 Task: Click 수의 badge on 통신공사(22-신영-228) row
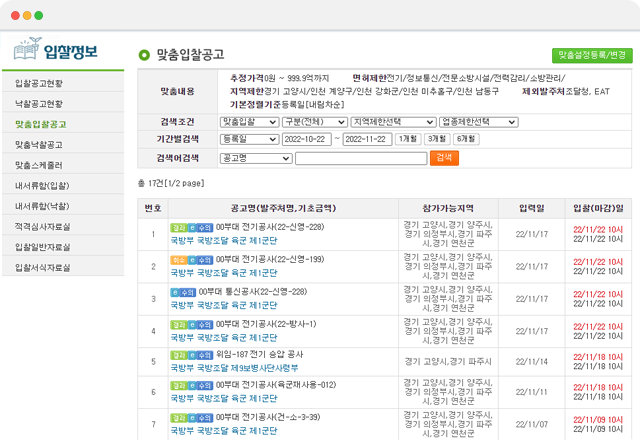point(188,292)
